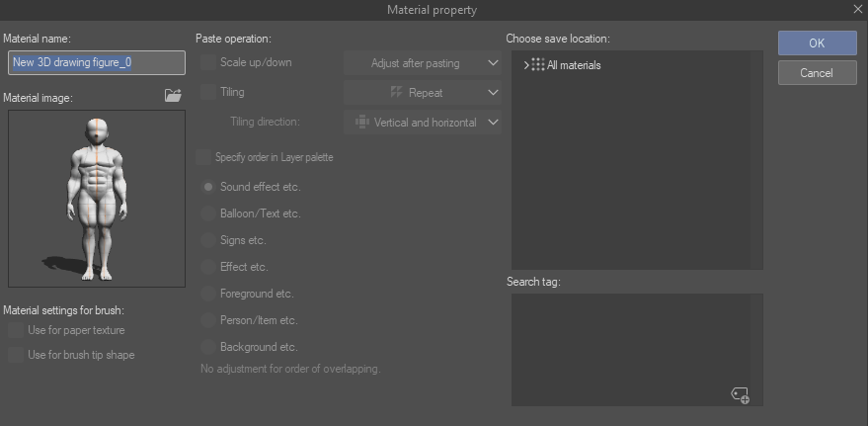Viewport: 868px width, 426px height.
Task: Enable the Scale up/down checkbox
Action: tap(207, 62)
